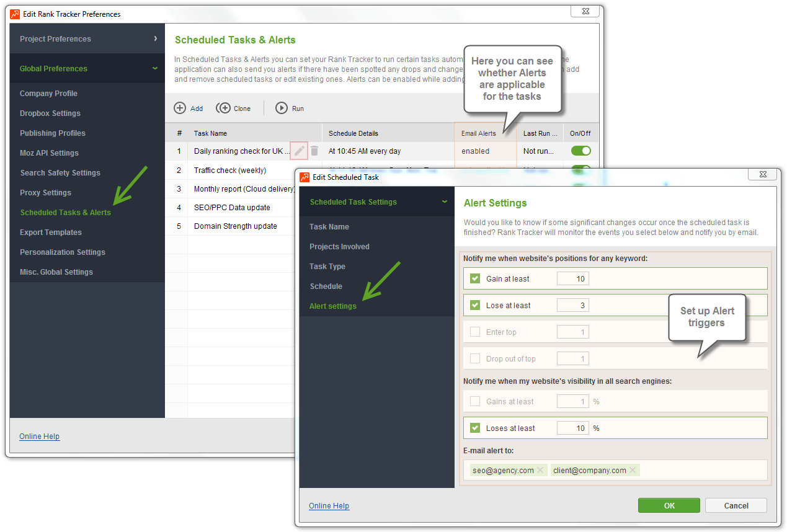This screenshot has height=532, width=787.
Task: Collapse the Global Preferences section
Action: pyautogui.click(x=87, y=68)
